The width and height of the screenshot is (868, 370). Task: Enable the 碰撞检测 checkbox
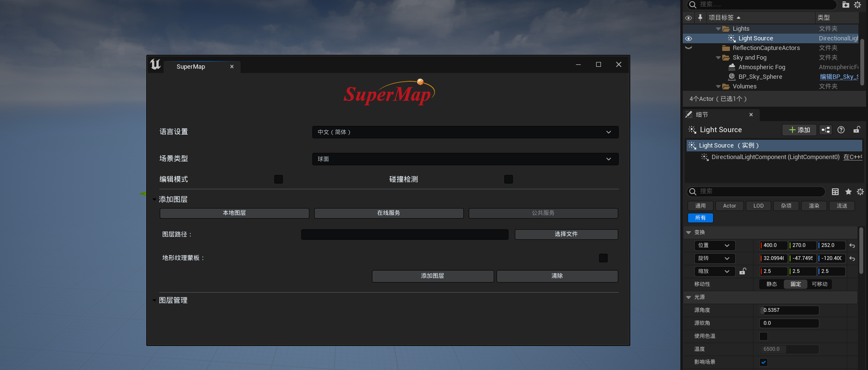[509, 179]
